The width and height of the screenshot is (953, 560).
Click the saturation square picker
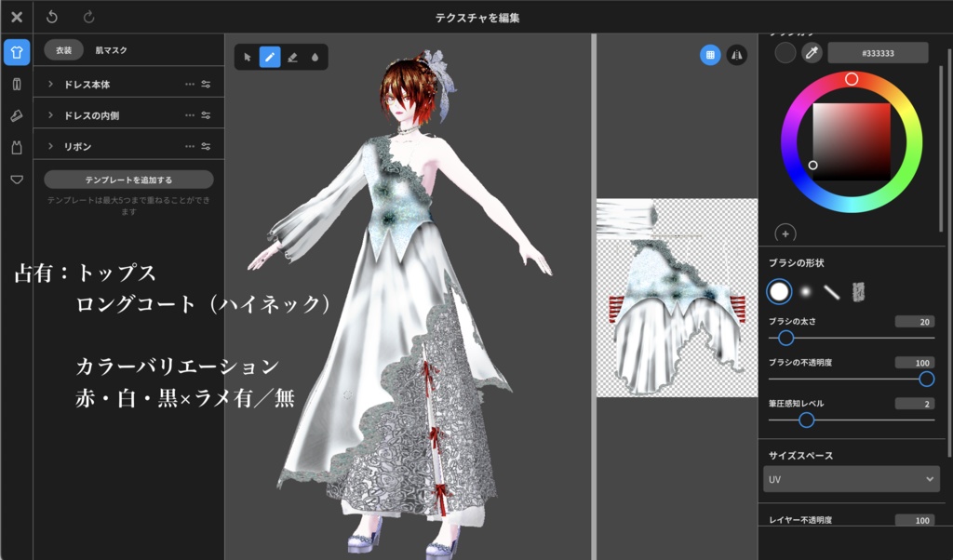coord(852,141)
